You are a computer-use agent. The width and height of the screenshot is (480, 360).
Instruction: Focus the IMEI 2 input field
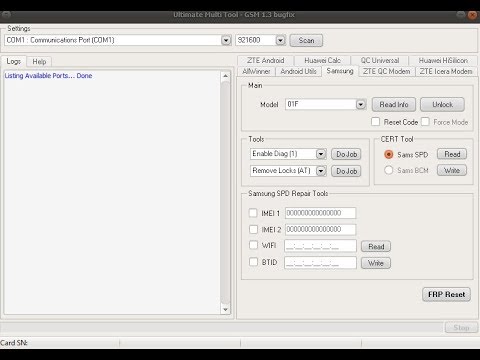pos(320,229)
